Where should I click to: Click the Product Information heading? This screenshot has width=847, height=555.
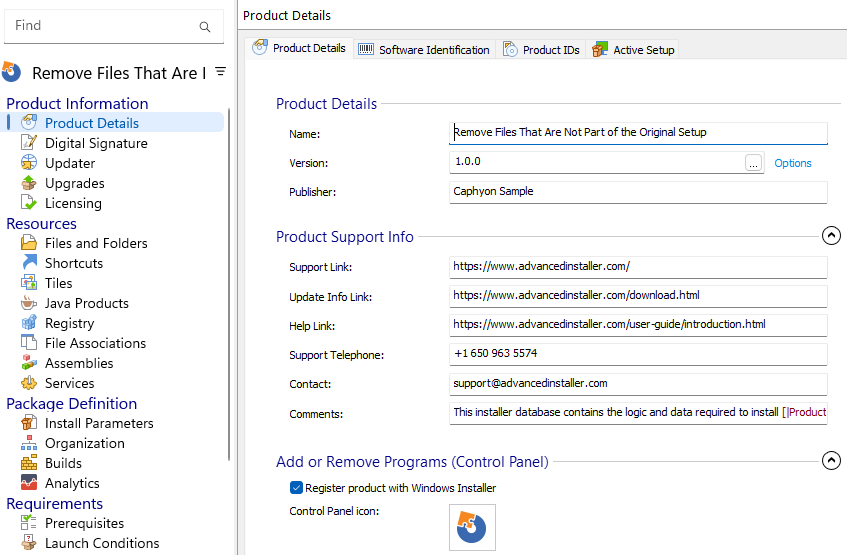click(77, 103)
